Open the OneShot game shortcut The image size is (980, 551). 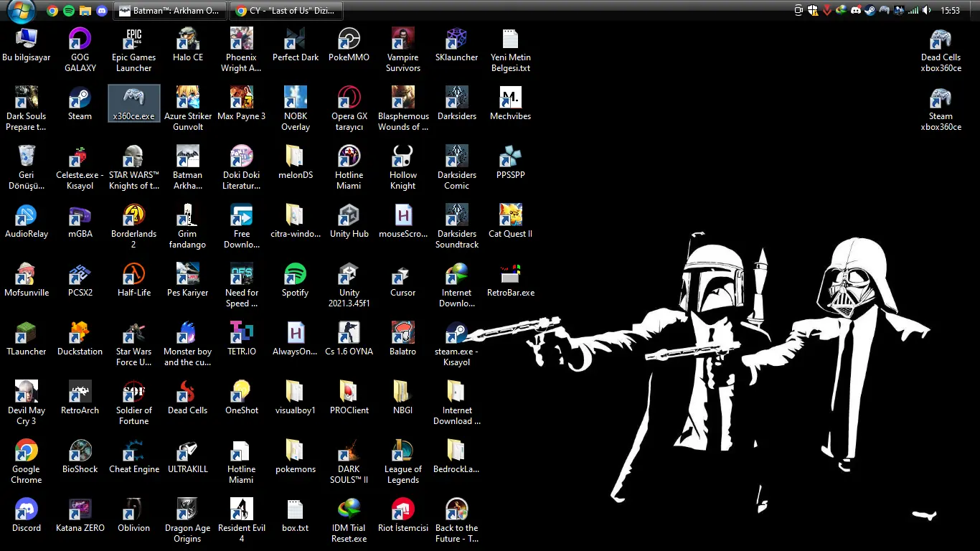242,397
